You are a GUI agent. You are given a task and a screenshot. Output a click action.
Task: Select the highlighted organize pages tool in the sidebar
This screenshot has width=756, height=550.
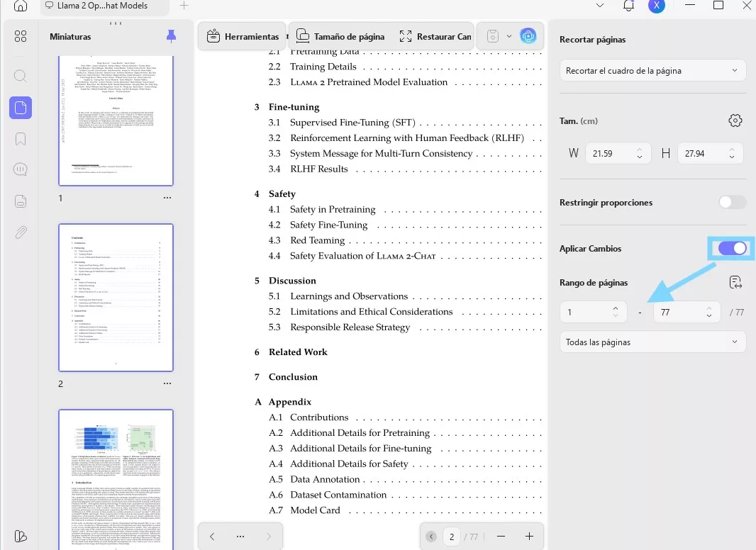pos(21,107)
